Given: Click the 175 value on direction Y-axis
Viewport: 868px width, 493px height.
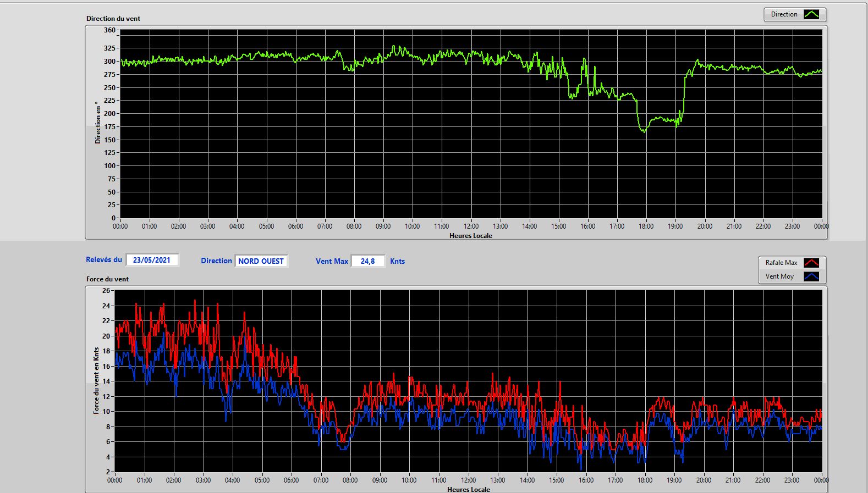Looking at the screenshot, I should coord(110,127).
